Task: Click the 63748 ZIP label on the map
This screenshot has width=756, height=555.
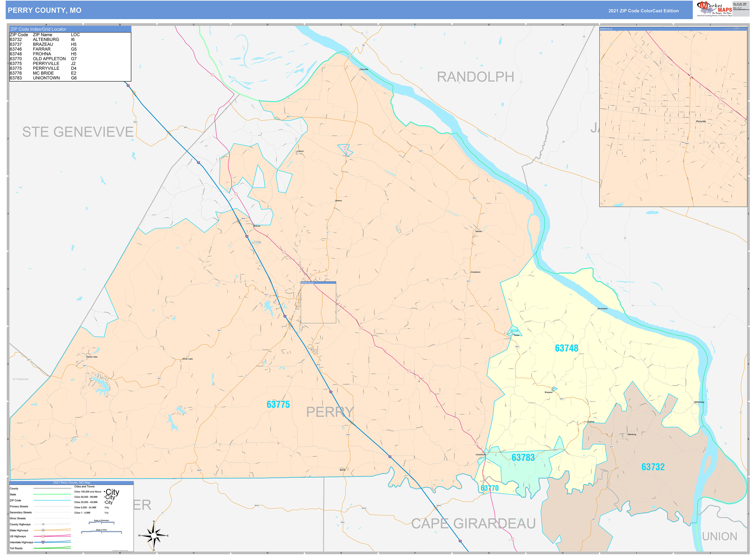Action: click(x=566, y=348)
